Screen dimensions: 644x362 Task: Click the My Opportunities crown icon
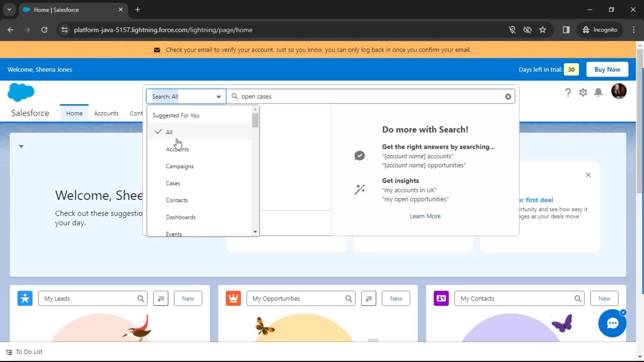[x=233, y=298]
